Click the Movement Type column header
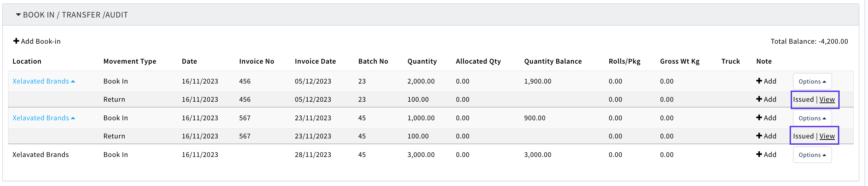Image resolution: width=868 pixels, height=186 pixels. click(x=130, y=61)
